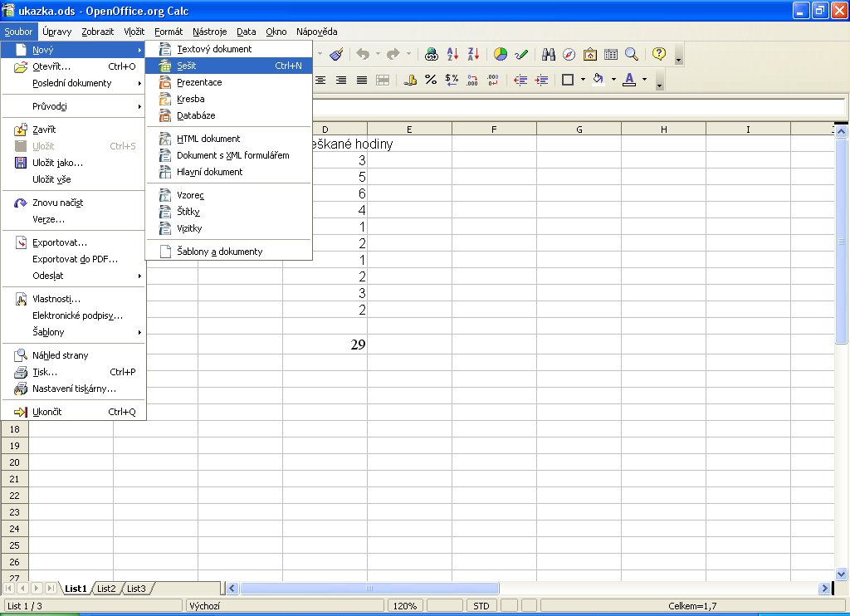850x616 pixels.
Task: Sort descending with Z-A icon
Action: point(473,54)
